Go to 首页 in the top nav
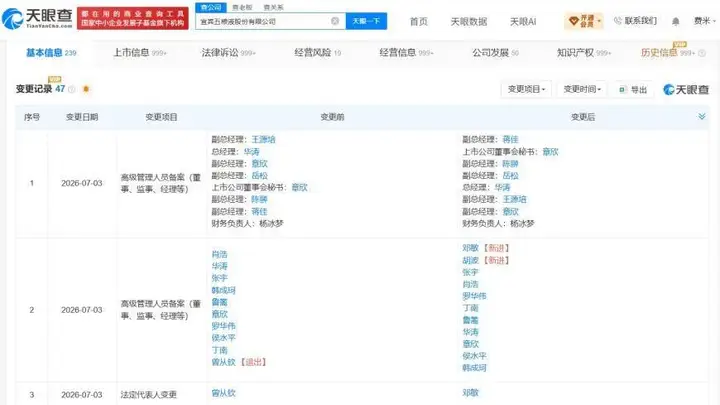The image size is (720, 405). (x=418, y=22)
